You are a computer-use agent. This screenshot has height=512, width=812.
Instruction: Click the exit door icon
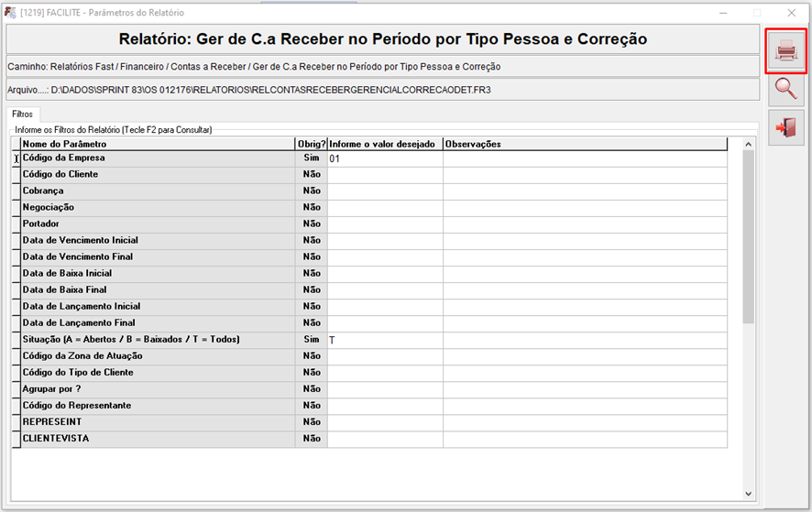(x=785, y=127)
